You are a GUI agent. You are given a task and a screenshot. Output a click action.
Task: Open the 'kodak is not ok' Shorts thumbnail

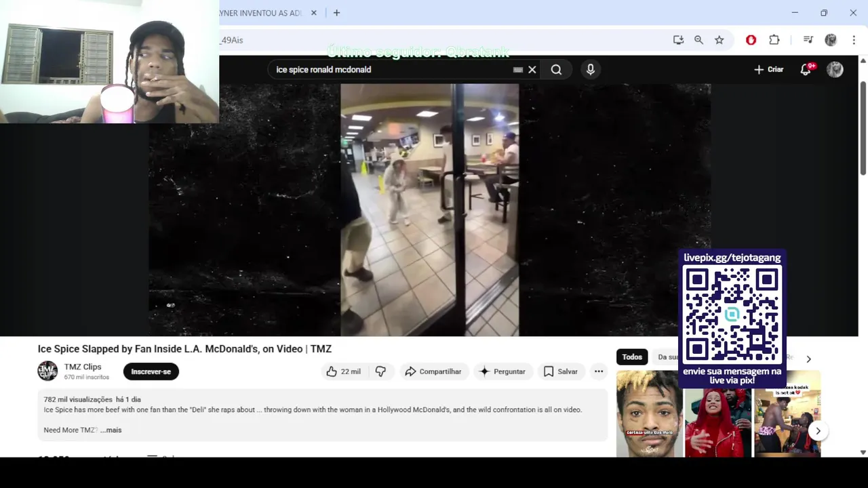pos(787,413)
